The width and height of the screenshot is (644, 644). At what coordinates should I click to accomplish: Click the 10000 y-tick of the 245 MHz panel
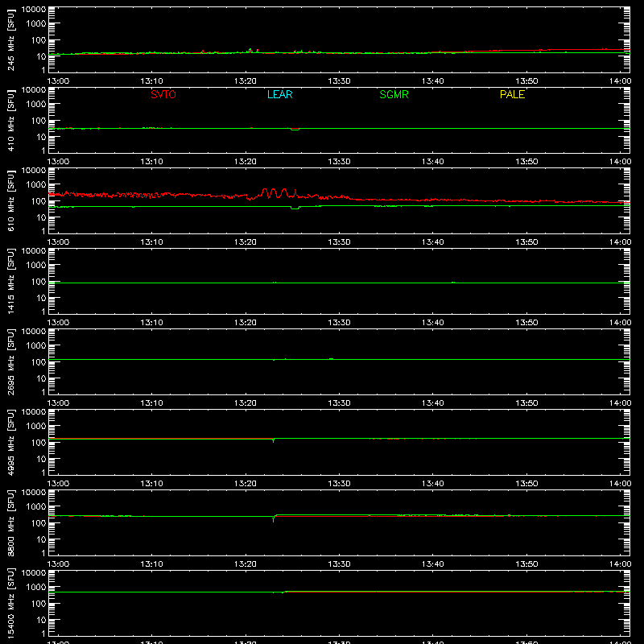click(x=34, y=10)
